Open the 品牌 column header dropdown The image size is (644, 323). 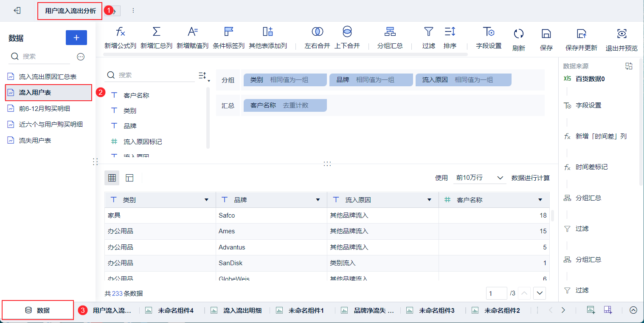coord(318,200)
